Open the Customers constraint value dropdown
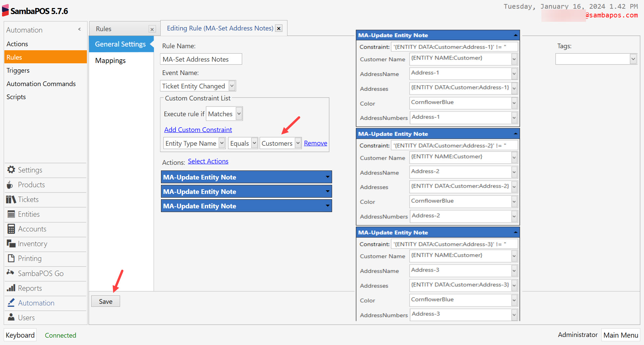Viewport: 644px width, 345px height. coord(298,143)
